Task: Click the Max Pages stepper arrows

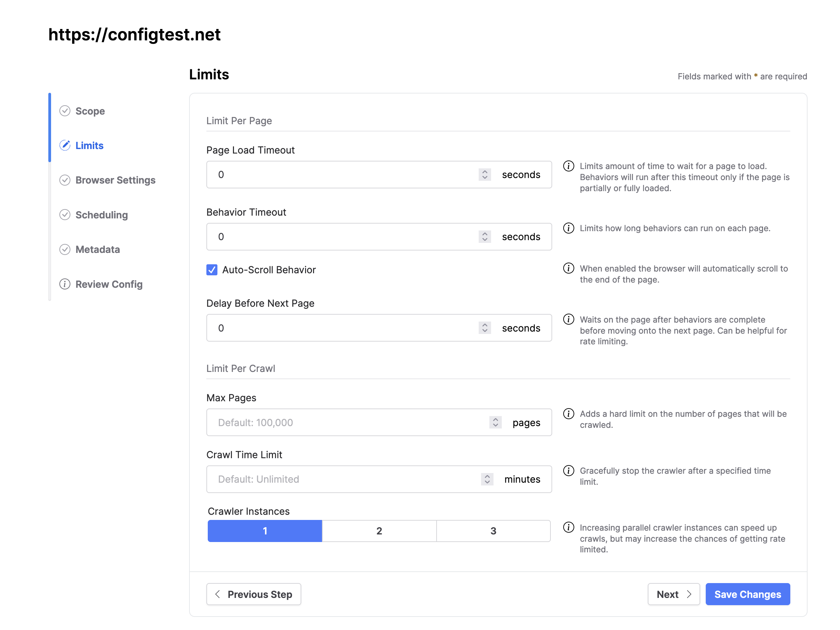Action: pos(495,422)
